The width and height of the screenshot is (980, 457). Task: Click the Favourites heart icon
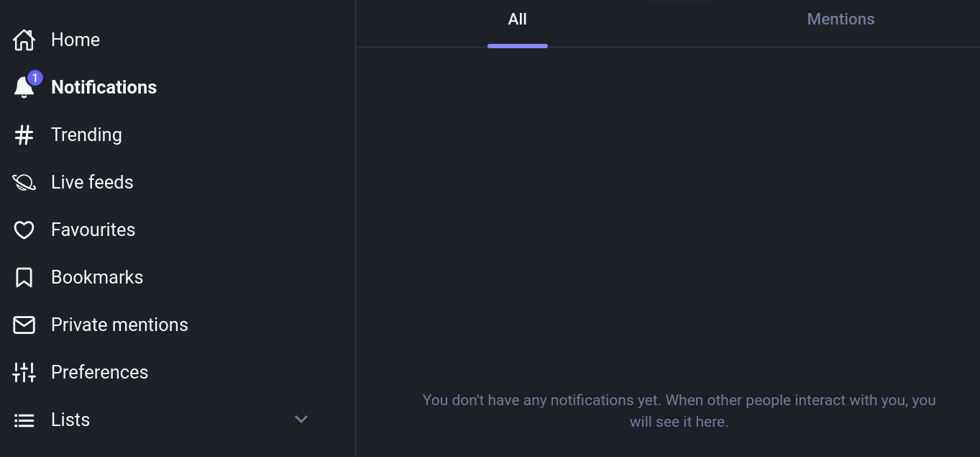pos(24,230)
